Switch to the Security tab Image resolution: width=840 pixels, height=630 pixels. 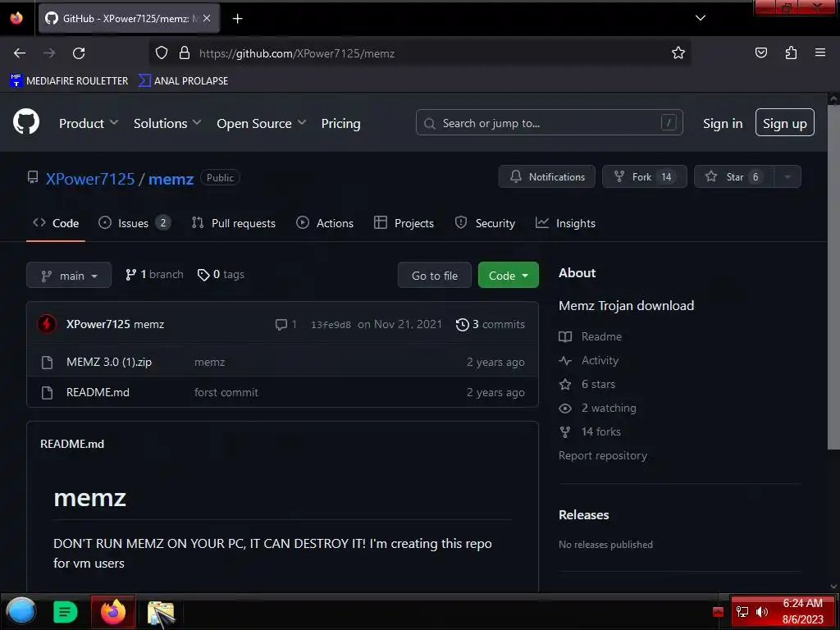click(485, 223)
